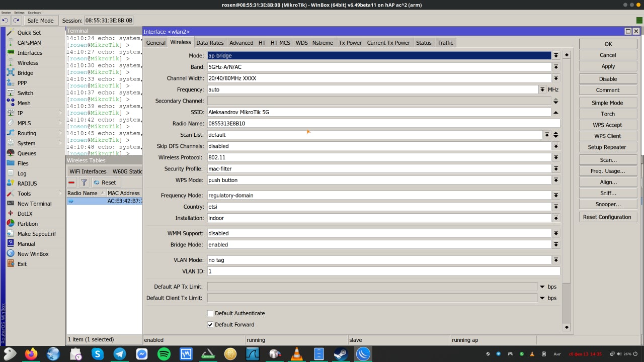This screenshot has height=362, width=644.
Task: Toggle Default Authenticate checkbox
Action: [x=210, y=313]
